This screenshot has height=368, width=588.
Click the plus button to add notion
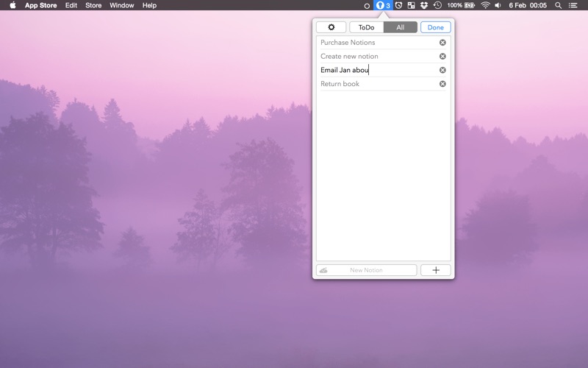[435, 270]
